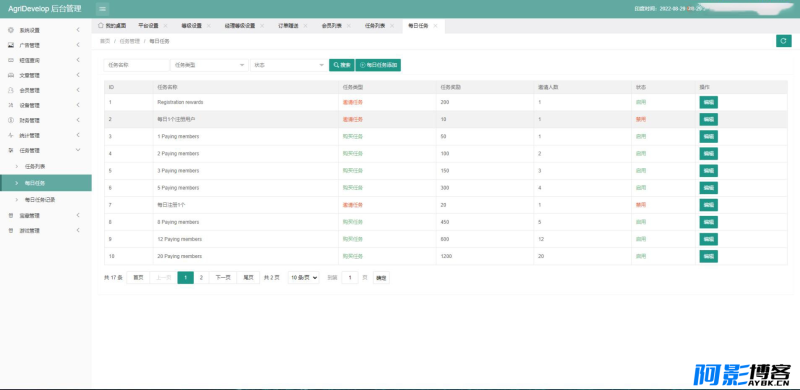Viewport: 800px width, 390px height.
Task: Collapse the 任务管理 sidebar menu
Action: (x=78, y=151)
